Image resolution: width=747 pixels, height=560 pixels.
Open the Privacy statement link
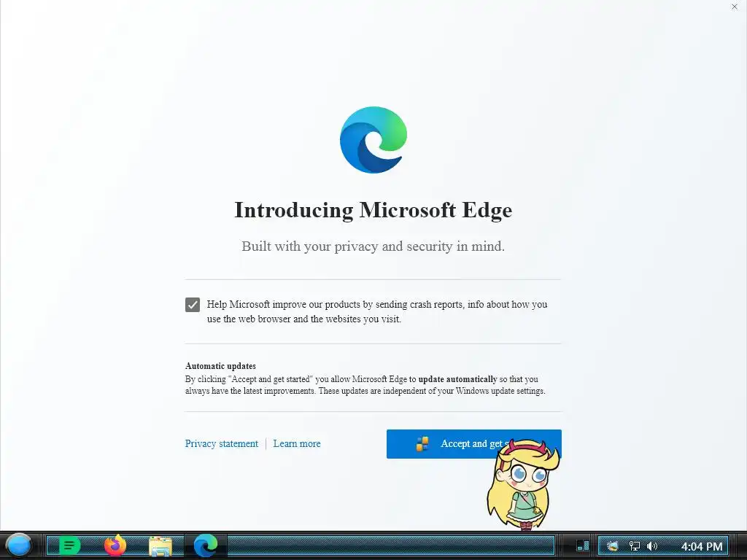pyautogui.click(x=222, y=444)
